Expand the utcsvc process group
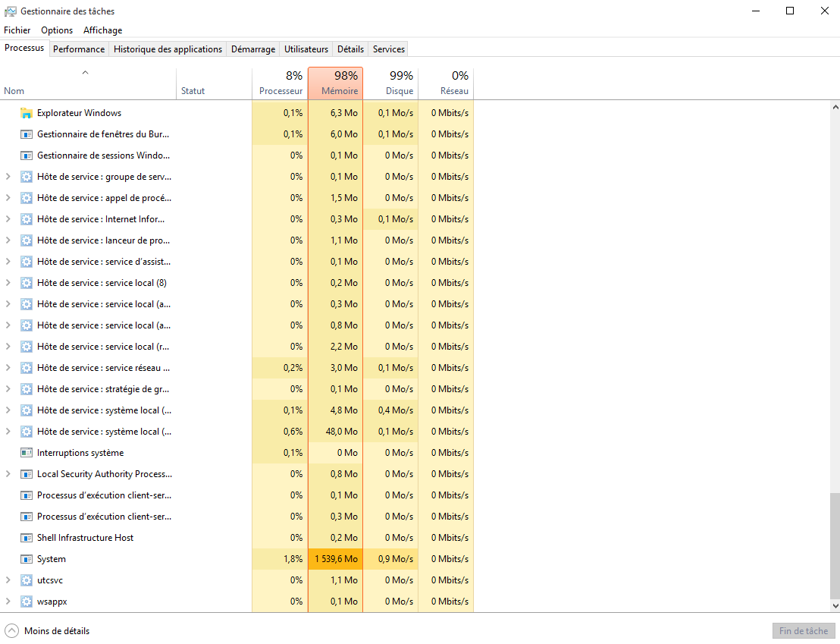 click(x=8, y=580)
